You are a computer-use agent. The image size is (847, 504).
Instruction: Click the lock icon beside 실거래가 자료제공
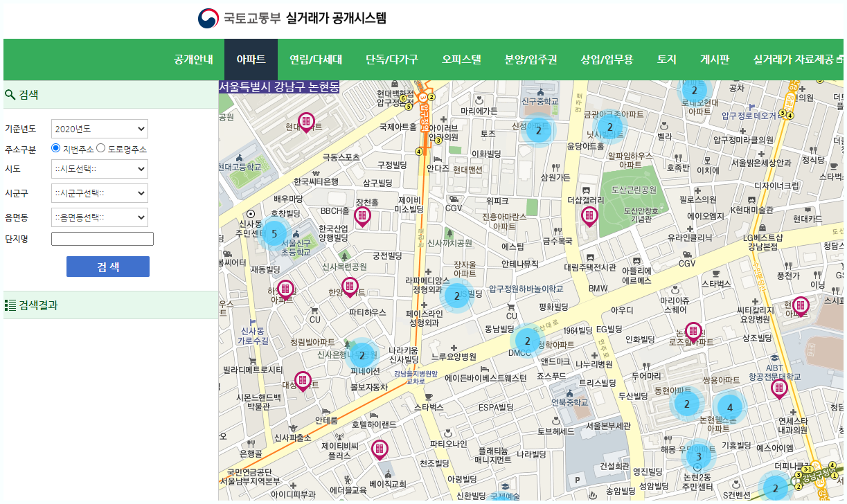839,60
